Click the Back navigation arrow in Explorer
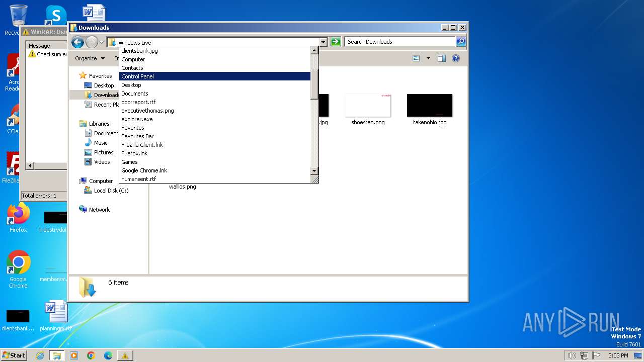644x362 pixels. tap(77, 42)
